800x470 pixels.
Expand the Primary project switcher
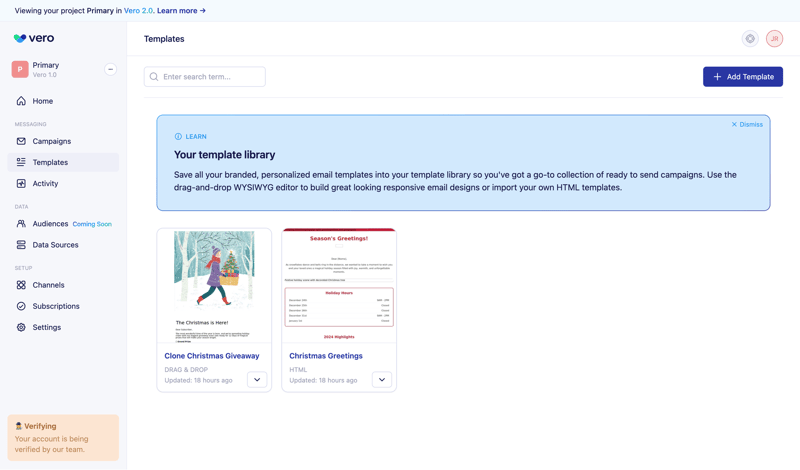click(x=110, y=70)
